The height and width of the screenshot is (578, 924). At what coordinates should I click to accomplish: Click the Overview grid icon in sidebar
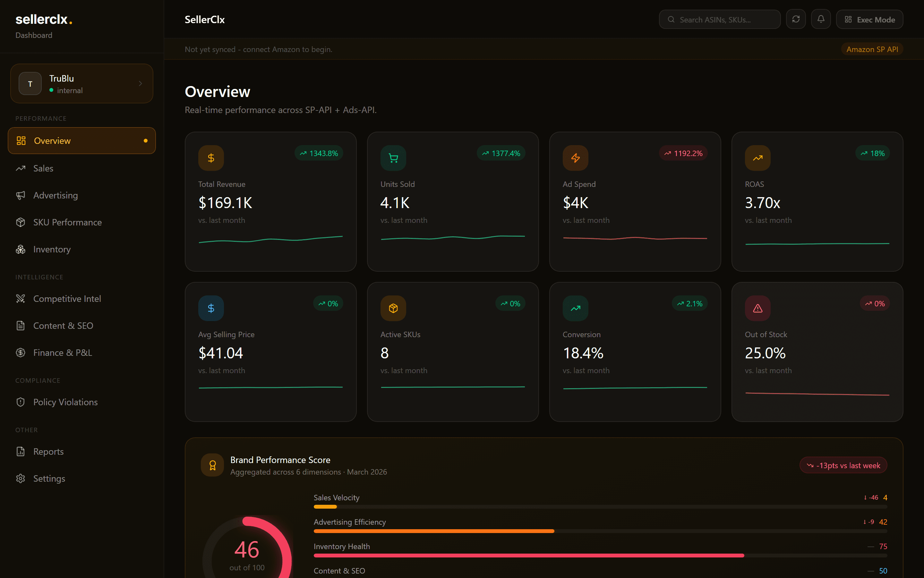21,141
